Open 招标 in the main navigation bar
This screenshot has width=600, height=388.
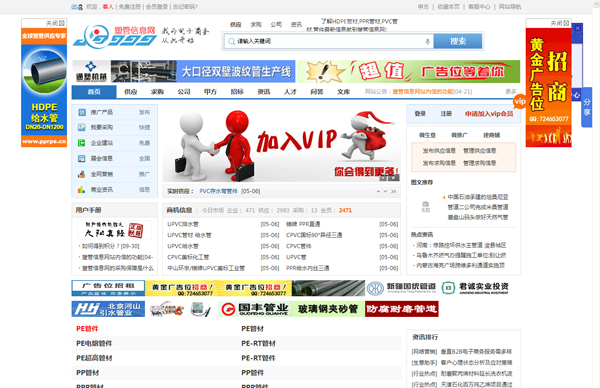coord(237,92)
